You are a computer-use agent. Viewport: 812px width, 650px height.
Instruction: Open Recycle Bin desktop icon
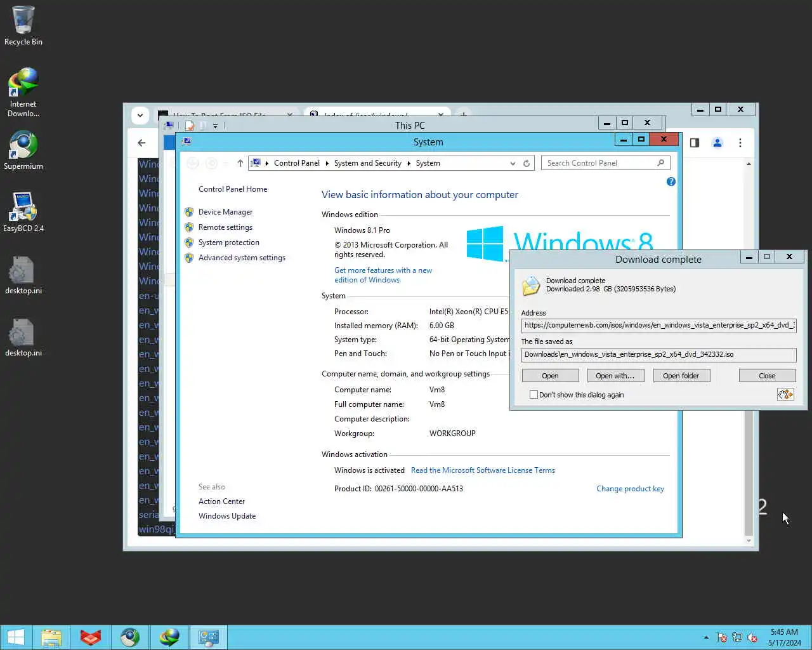23,25
